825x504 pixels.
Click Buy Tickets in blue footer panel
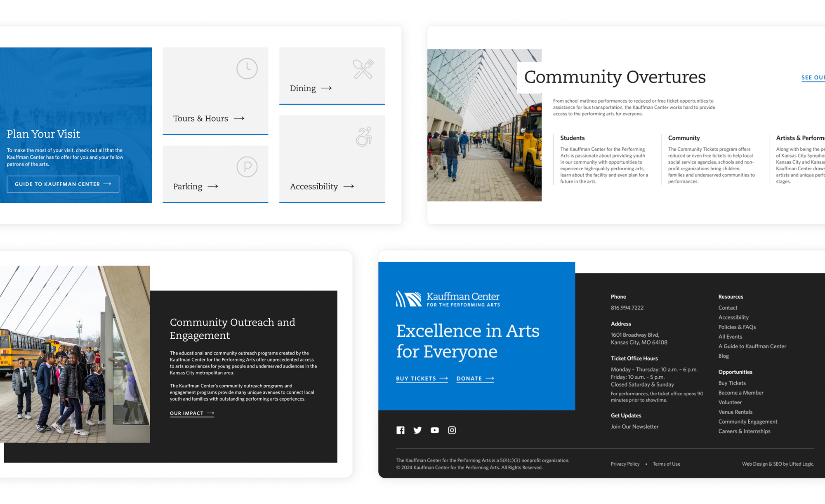point(422,378)
